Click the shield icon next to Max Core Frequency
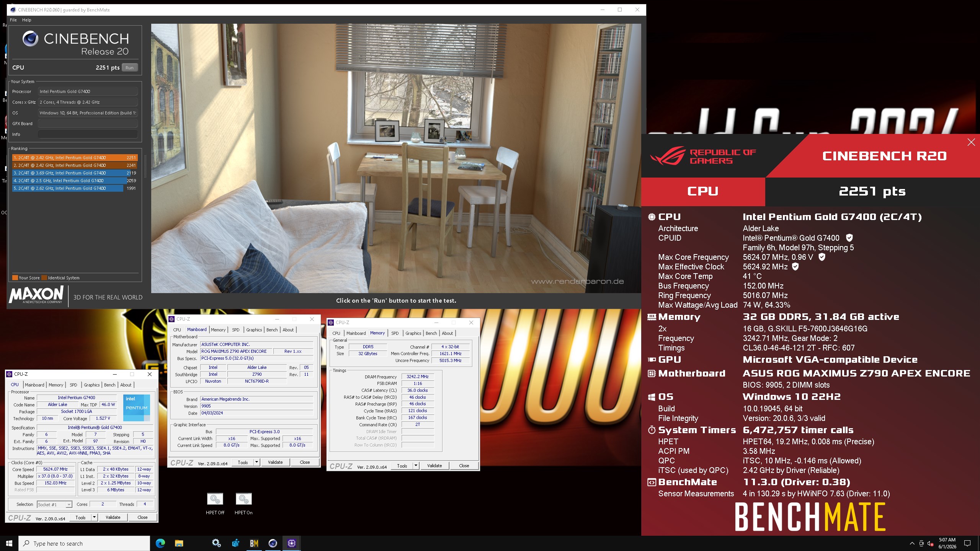This screenshot has width=980, height=551. 822,257
